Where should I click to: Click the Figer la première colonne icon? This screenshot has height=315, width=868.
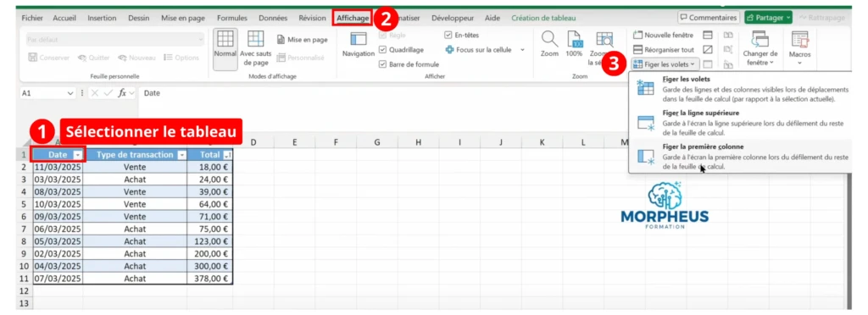pos(646,157)
